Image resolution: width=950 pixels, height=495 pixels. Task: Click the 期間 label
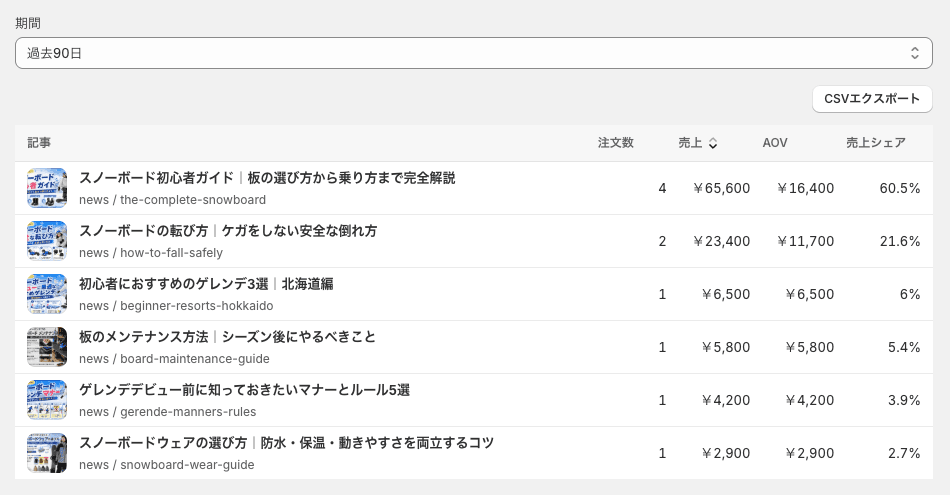28,23
